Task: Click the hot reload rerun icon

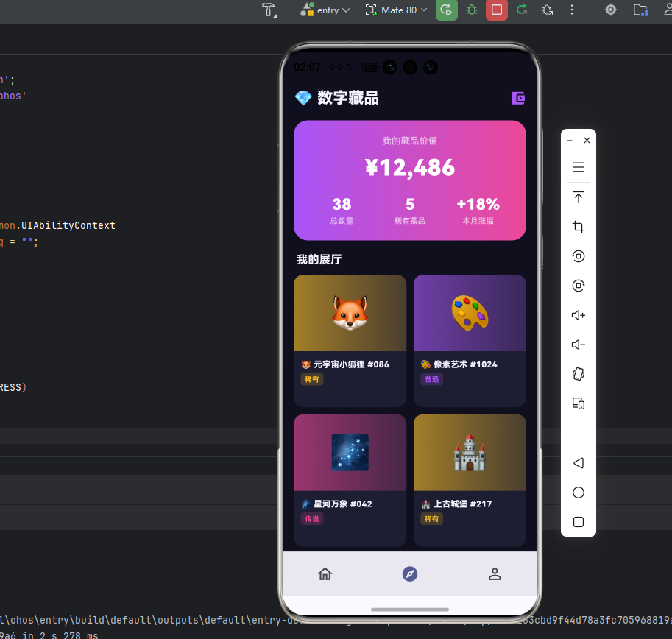Action: (x=522, y=10)
